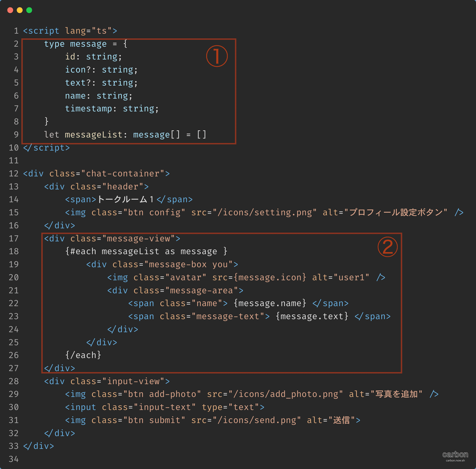Click the red close dot of the window

(10, 10)
